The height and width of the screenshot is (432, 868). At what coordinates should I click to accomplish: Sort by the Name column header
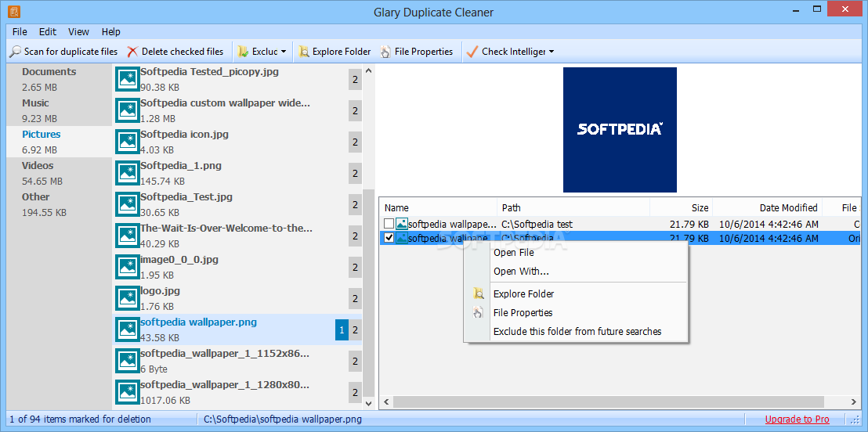click(x=439, y=208)
